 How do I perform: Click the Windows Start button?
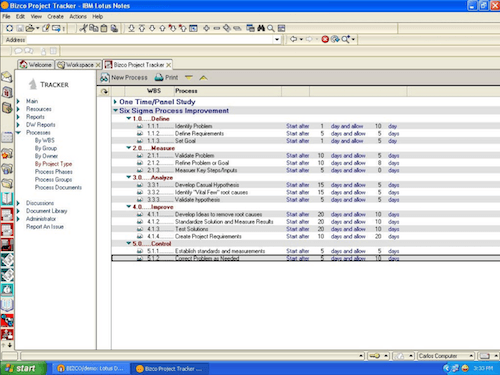pos(23,368)
